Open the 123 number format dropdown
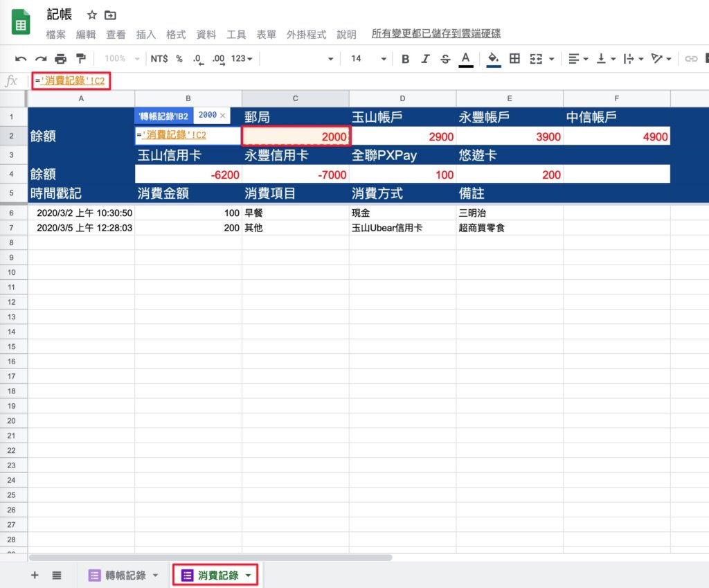Image resolution: width=709 pixels, height=588 pixels. (x=242, y=59)
